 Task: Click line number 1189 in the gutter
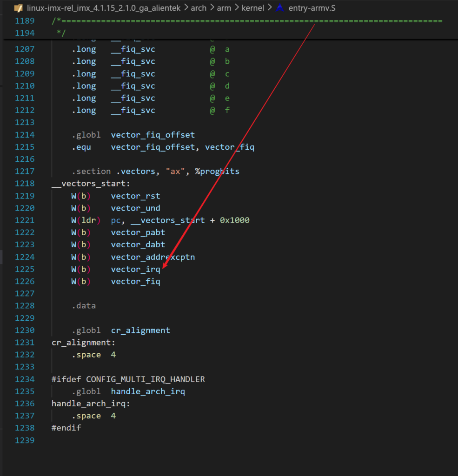tap(25, 21)
